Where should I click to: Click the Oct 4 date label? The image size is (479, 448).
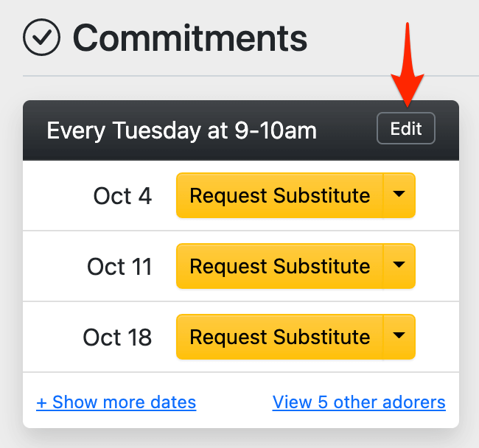pyautogui.click(x=122, y=197)
